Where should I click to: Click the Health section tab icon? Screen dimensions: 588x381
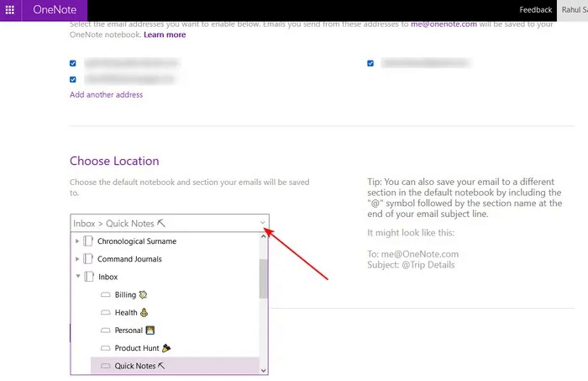point(106,312)
